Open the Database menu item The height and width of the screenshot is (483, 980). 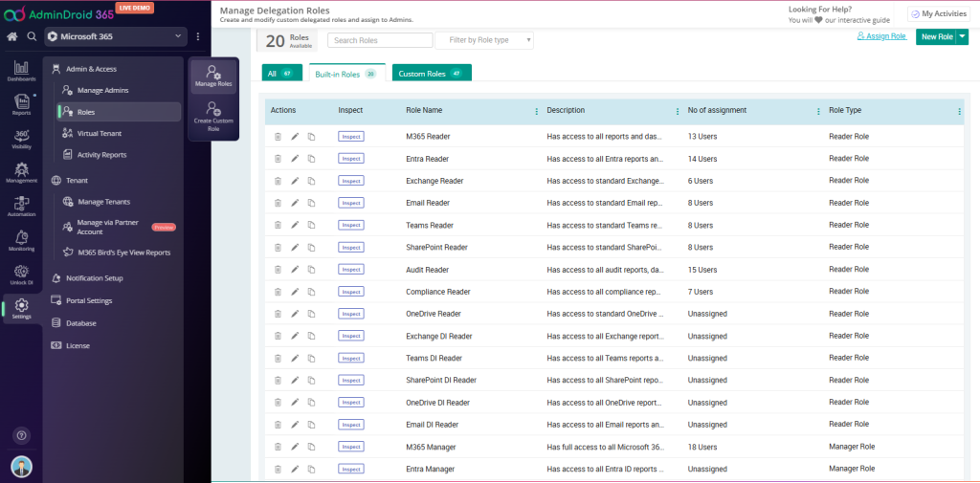click(81, 323)
